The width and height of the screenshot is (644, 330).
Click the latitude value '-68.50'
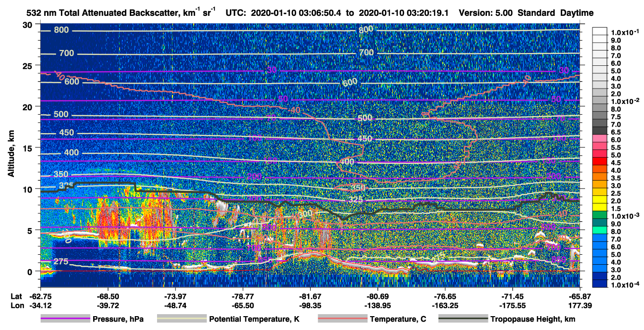tap(107, 296)
